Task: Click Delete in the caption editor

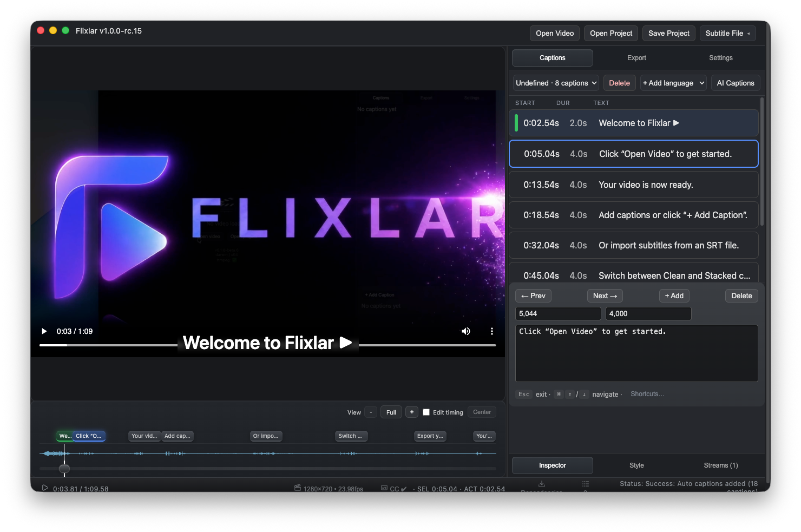Action: pyautogui.click(x=741, y=295)
